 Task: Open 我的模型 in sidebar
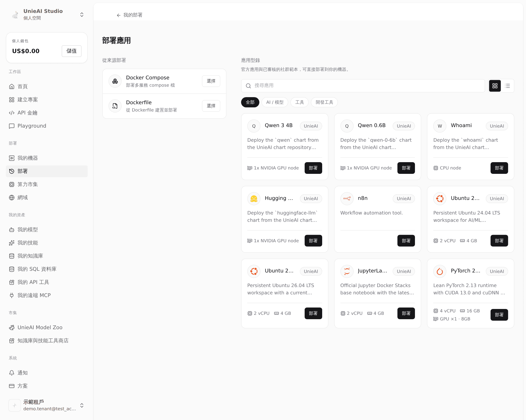pyautogui.click(x=47, y=230)
